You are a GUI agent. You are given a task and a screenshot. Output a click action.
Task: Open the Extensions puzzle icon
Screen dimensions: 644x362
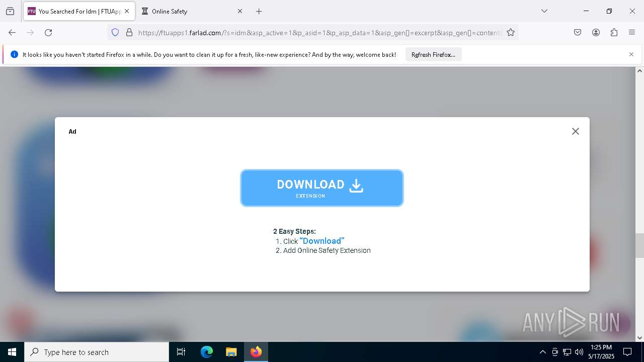click(x=614, y=32)
